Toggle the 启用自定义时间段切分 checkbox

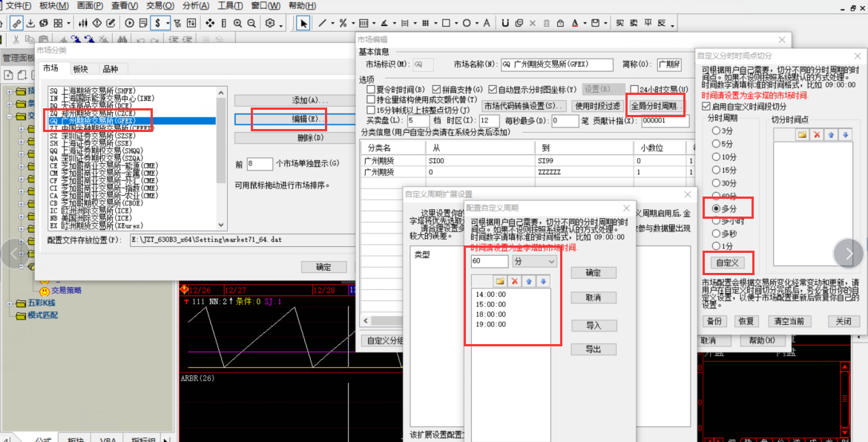point(706,106)
